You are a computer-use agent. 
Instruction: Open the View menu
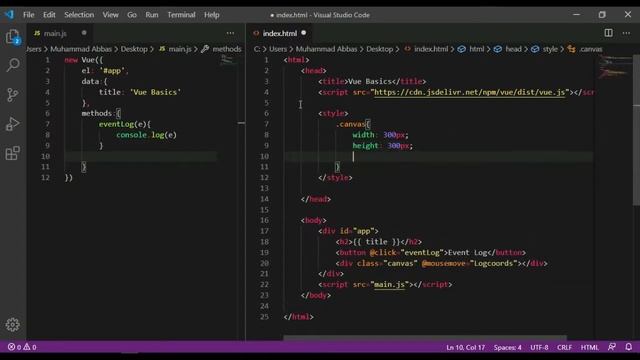(110, 15)
